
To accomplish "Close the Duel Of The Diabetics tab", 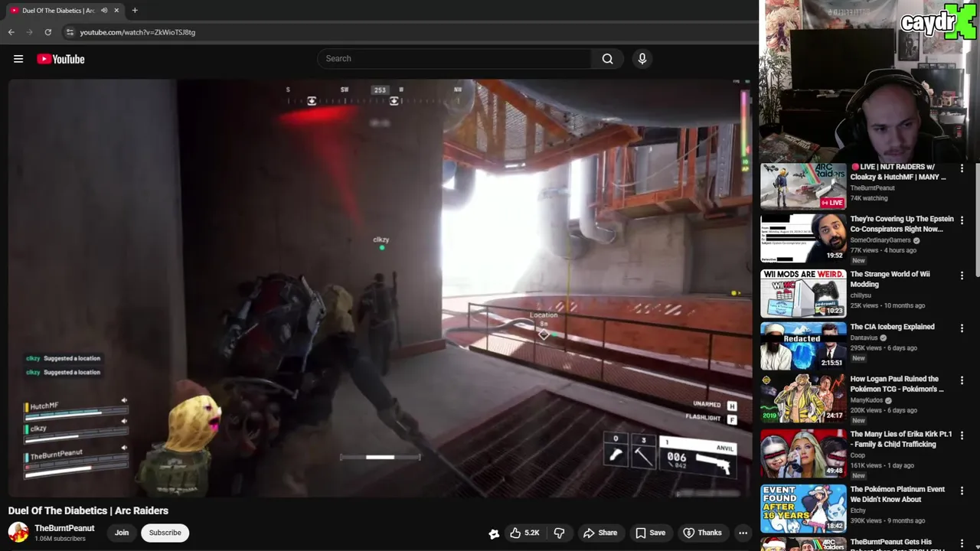I will click(x=116, y=10).
